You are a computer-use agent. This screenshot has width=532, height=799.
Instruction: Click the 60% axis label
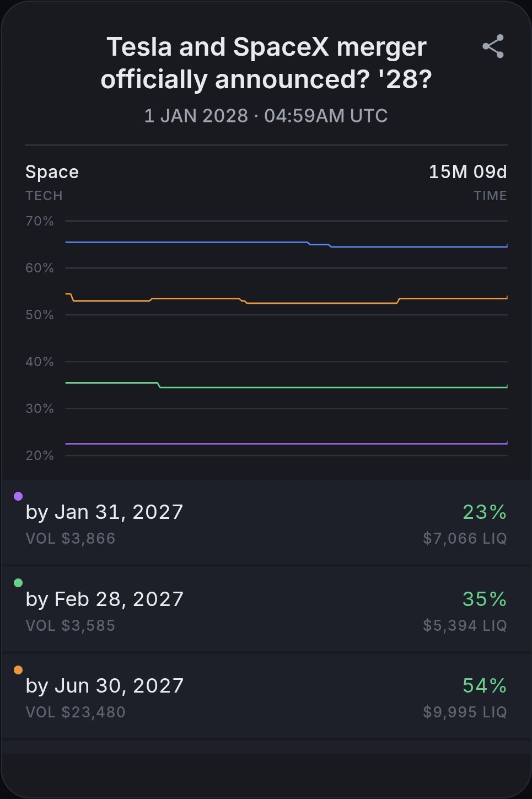(40, 268)
